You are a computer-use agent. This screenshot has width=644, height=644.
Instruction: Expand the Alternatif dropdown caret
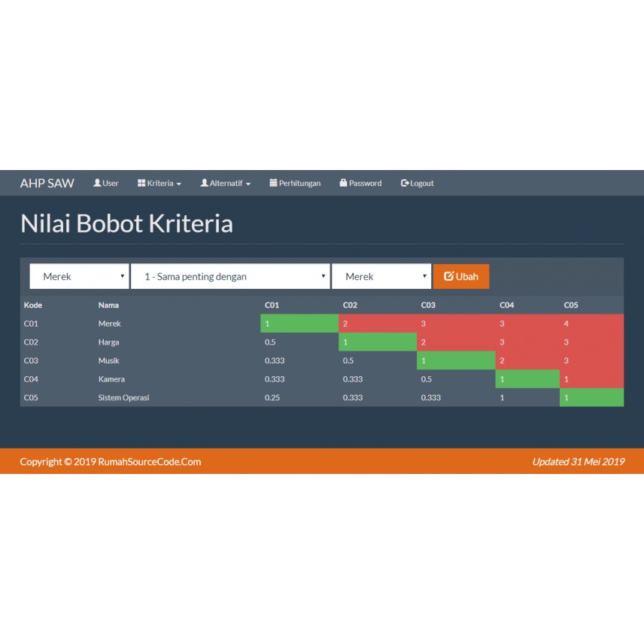(248, 184)
